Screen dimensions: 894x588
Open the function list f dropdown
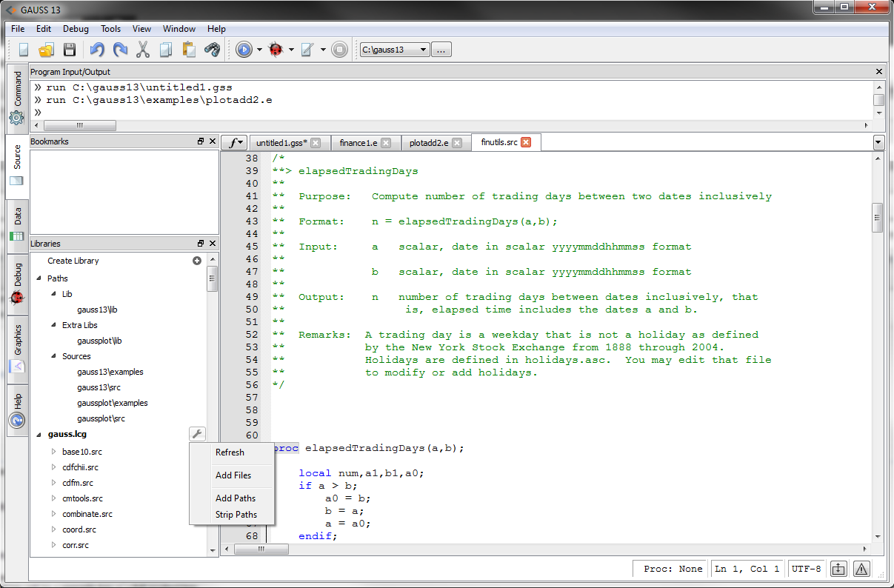(x=236, y=142)
